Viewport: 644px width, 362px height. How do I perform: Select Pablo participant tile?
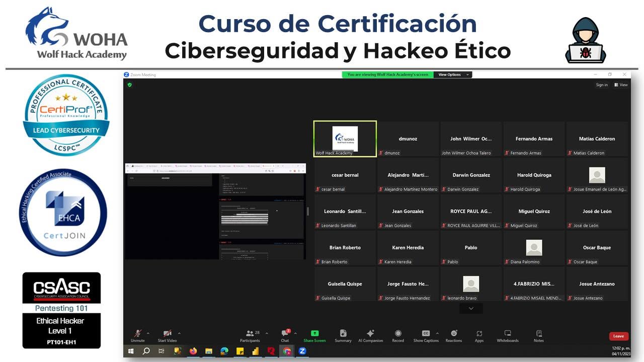471,247
